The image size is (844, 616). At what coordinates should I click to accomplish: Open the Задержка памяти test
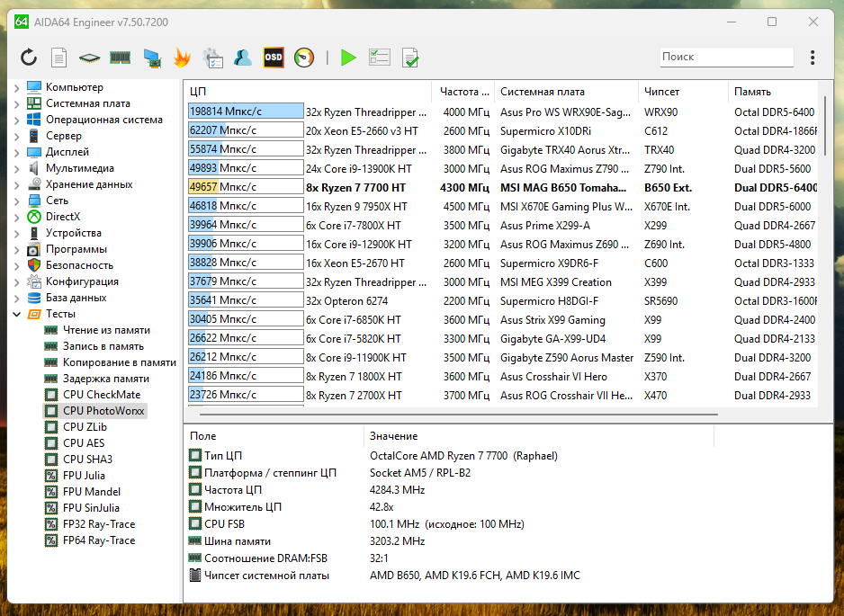tap(106, 379)
